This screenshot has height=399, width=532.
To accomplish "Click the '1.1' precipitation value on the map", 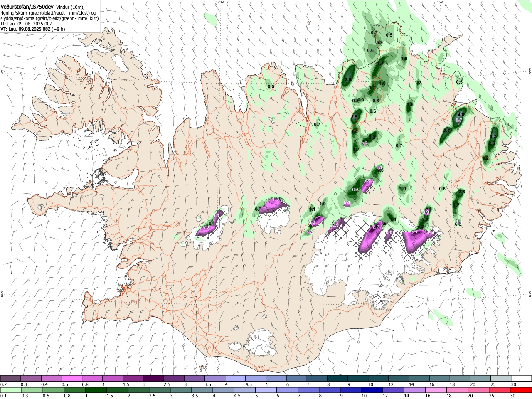I will 312,209.
